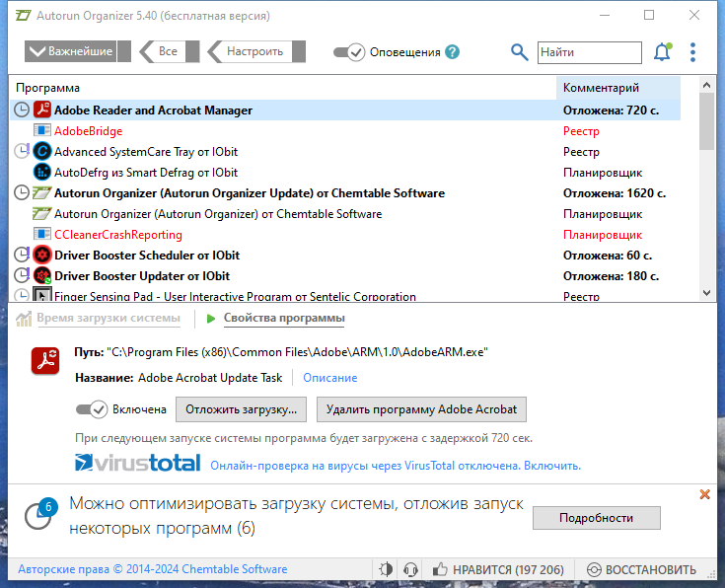Select the Adobe Reader and Acrobat Manager row
The height and width of the screenshot is (588, 725).
coord(345,110)
